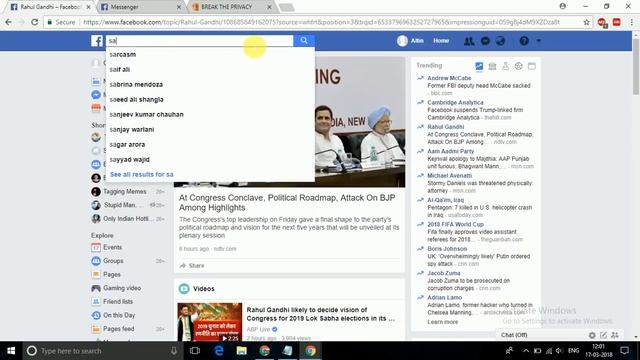Click the browser address bar URL
Screen dimensions: 640x360
coord(321,22)
